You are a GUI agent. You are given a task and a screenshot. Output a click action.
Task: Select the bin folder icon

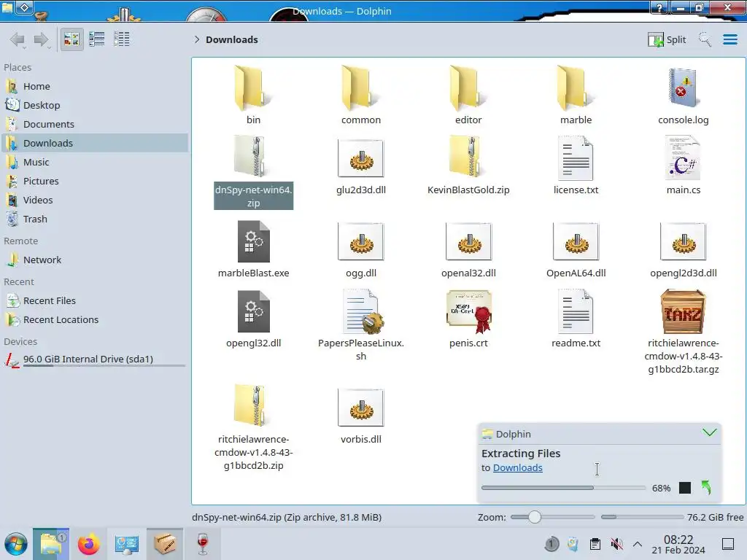pos(253,88)
